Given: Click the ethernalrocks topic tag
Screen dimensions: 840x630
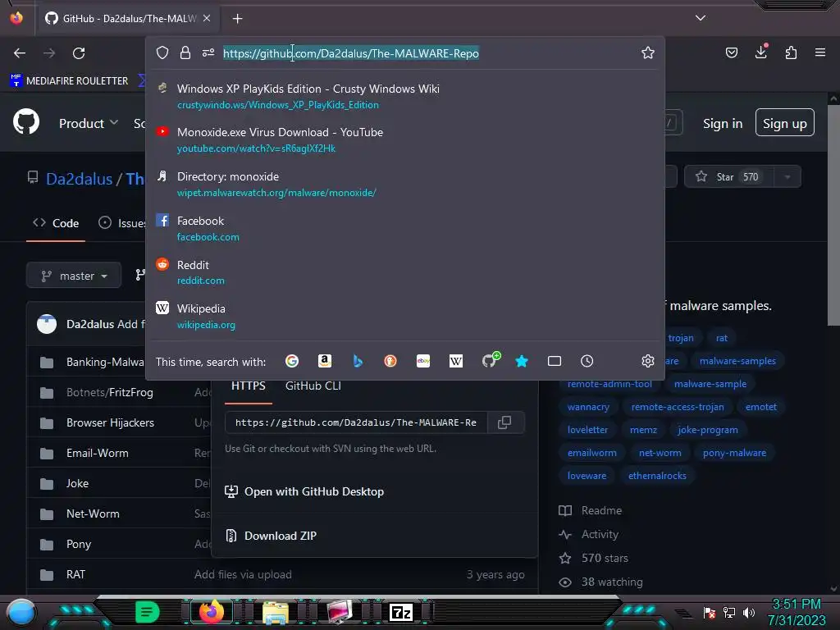Looking at the screenshot, I should tap(657, 476).
